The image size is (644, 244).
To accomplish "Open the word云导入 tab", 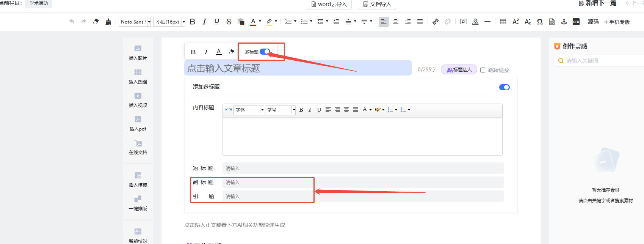I will 329,4.
